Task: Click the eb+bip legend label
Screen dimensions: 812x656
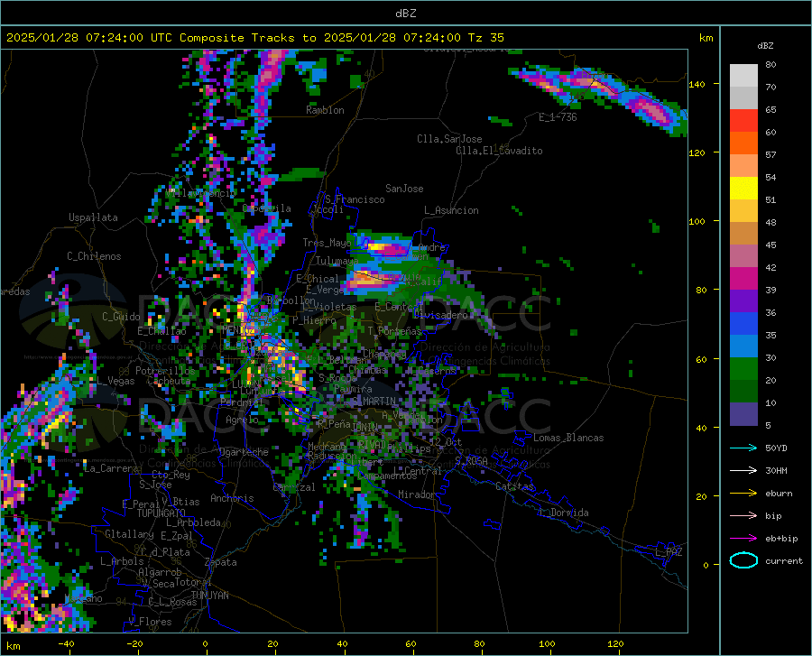Action: pos(781,539)
